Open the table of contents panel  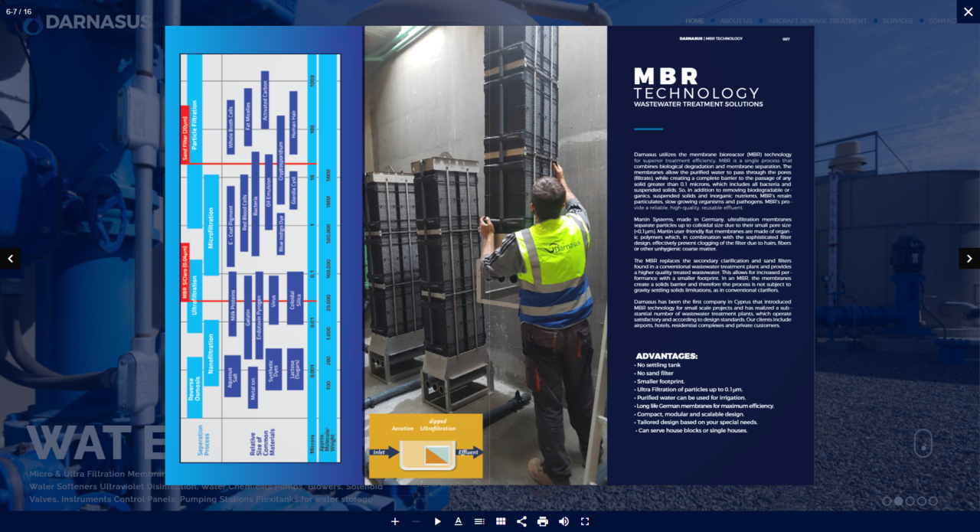point(479,521)
